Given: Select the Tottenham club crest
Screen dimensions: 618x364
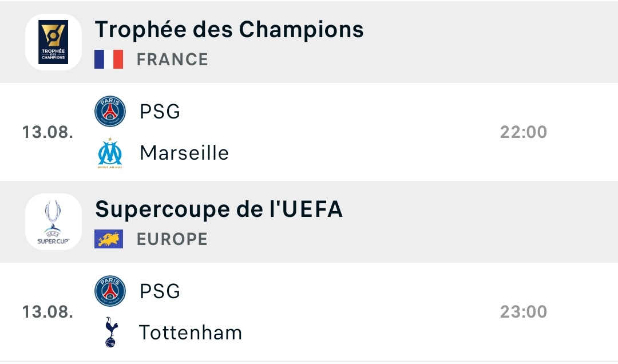Looking at the screenshot, I should click(x=111, y=332).
